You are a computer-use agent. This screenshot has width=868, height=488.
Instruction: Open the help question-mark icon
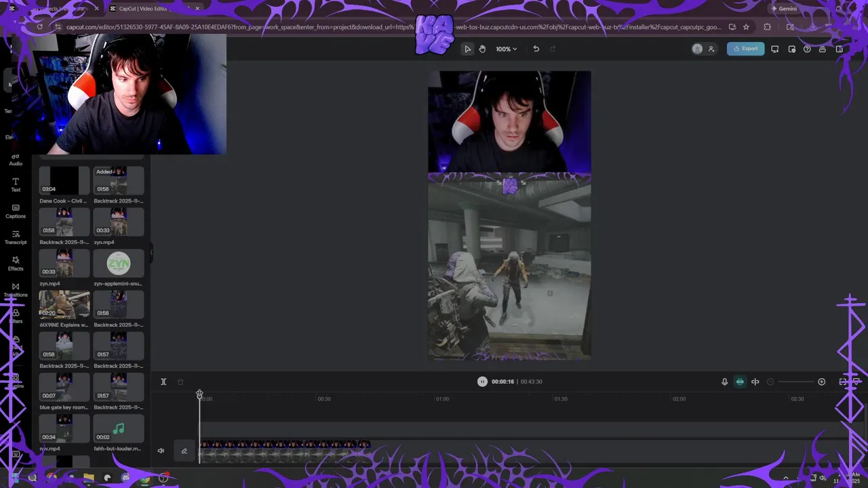(807, 49)
